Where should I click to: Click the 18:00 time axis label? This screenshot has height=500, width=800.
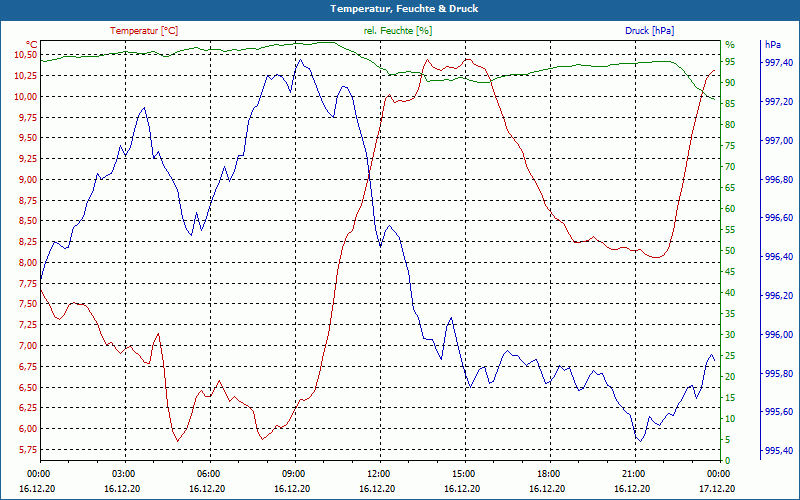point(547,473)
